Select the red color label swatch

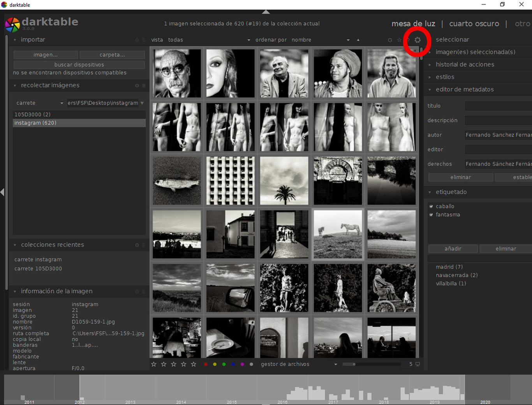[x=206, y=364]
